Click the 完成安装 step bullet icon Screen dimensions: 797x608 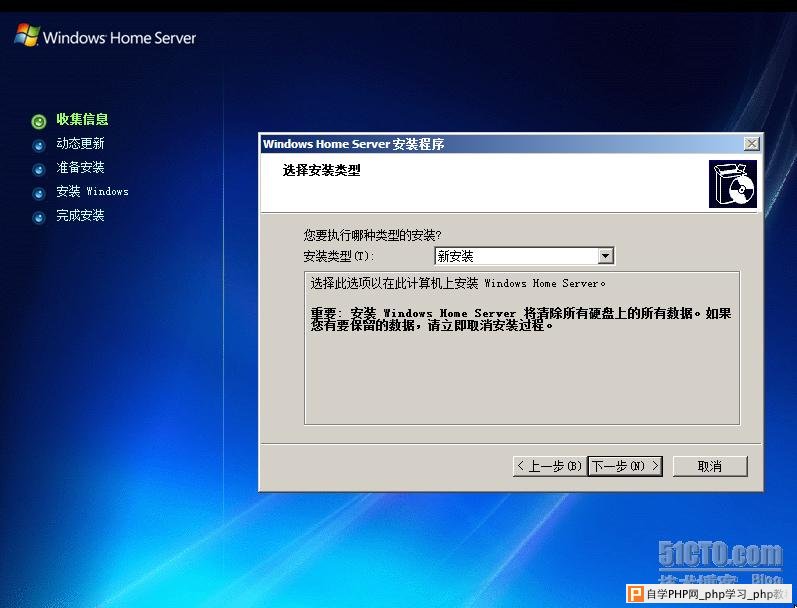(39, 218)
